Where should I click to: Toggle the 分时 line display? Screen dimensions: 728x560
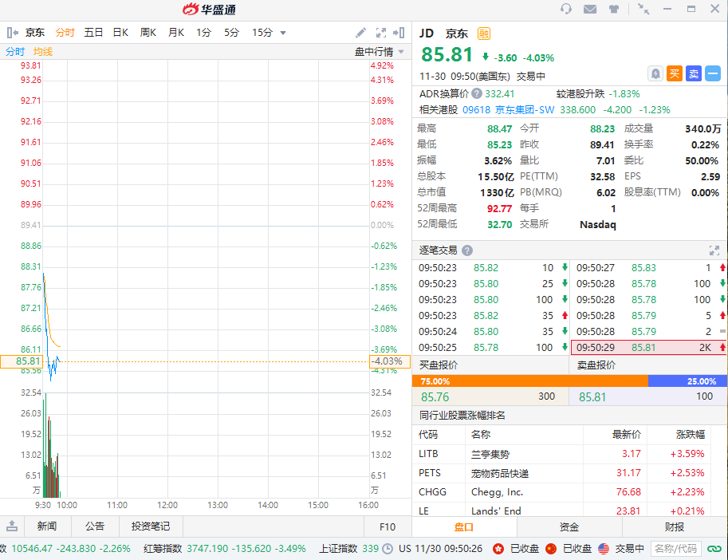(x=15, y=51)
